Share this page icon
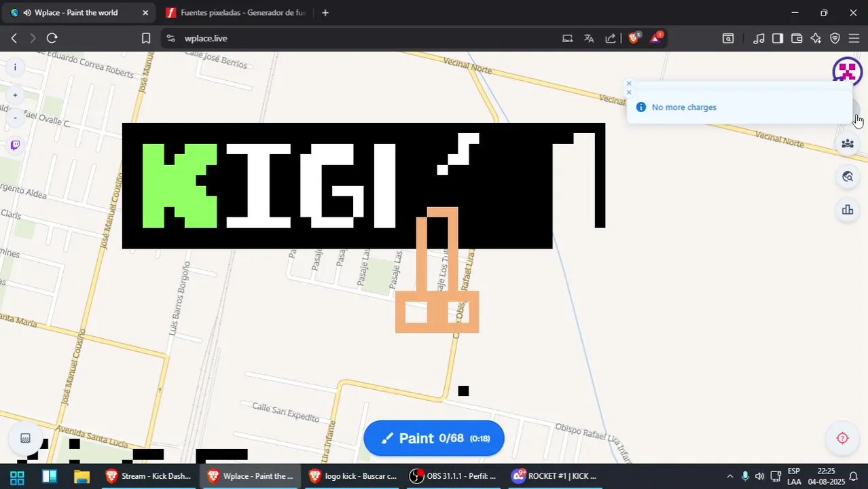This screenshot has width=868, height=489. [611, 38]
